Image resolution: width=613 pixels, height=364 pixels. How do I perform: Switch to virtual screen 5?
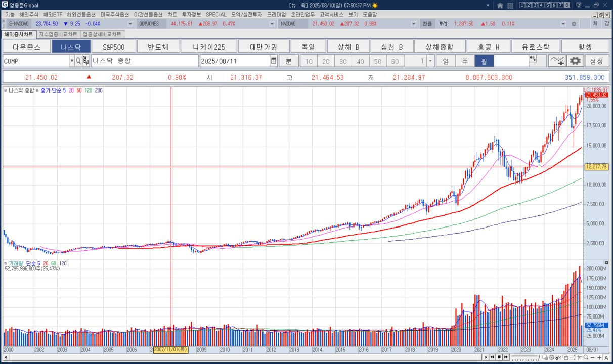point(548,5)
